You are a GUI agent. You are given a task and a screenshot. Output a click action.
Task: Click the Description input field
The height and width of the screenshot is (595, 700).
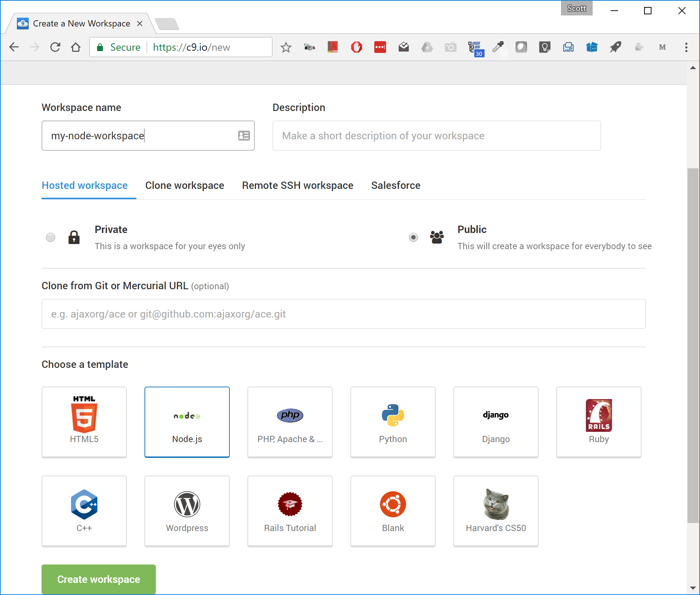(437, 136)
